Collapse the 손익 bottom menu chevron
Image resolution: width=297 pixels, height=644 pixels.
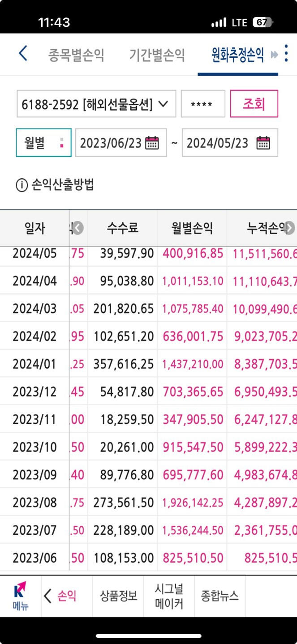pyautogui.click(x=48, y=596)
